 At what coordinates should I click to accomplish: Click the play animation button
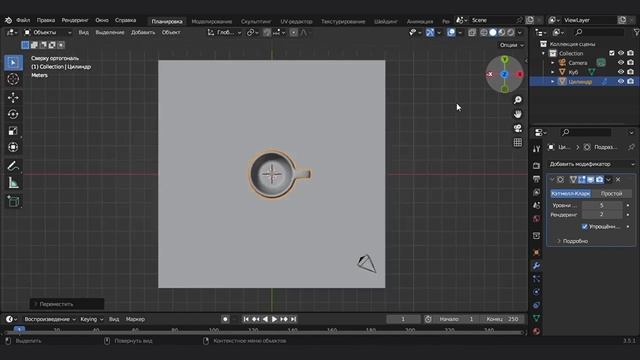[x=274, y=319]
